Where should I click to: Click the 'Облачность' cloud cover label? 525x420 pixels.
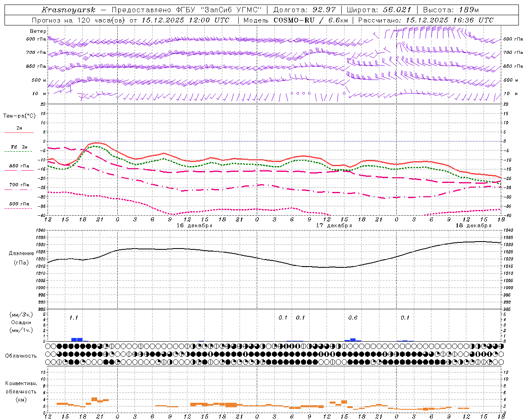[x=21, y=356]
